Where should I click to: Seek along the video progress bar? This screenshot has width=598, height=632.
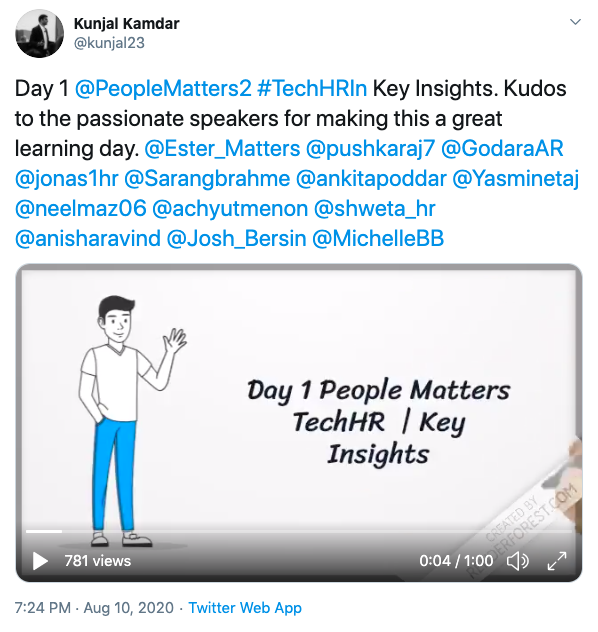299,532
